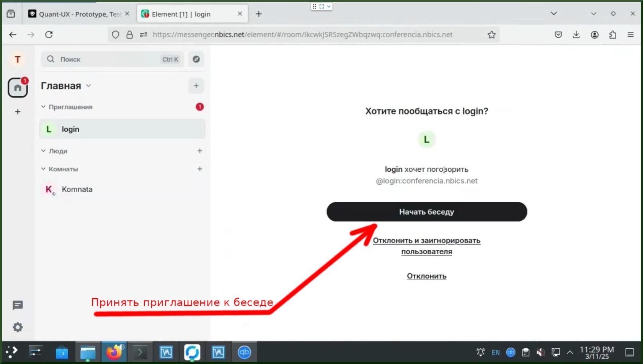Collapse the Комнаты section
Image resolution: width=643 pixels, height=364 pixels.
pos(43,169)
